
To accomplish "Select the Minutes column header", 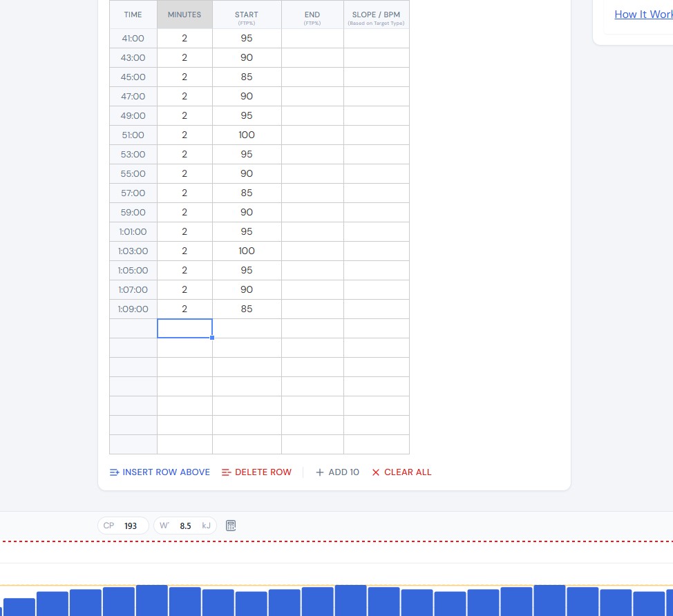I will coord(184,15).
